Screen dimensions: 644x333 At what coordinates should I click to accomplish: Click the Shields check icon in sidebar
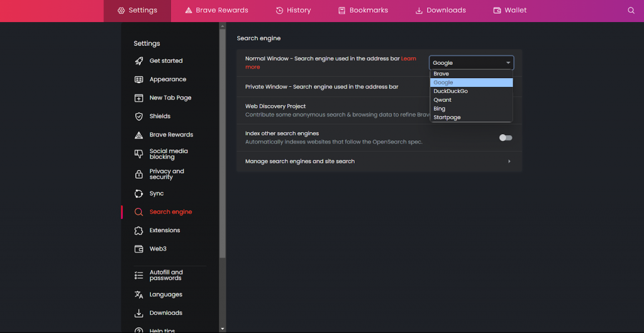tap(139, 116)
